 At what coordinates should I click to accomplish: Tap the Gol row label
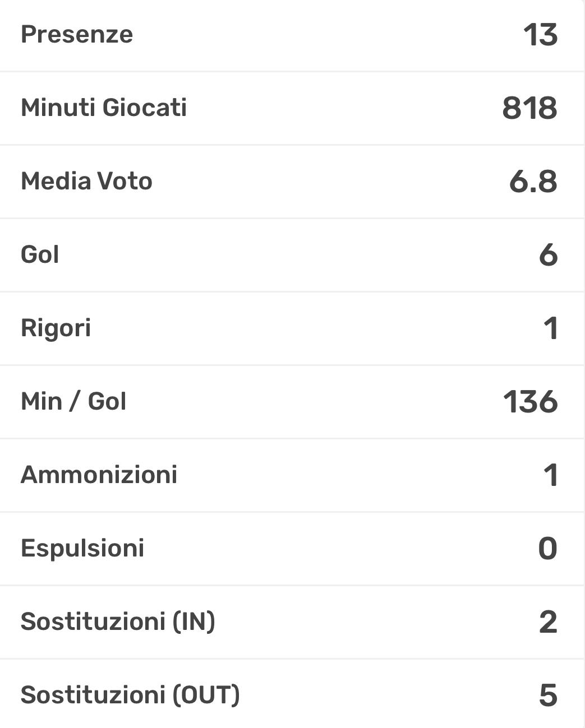tap(40, 254)
